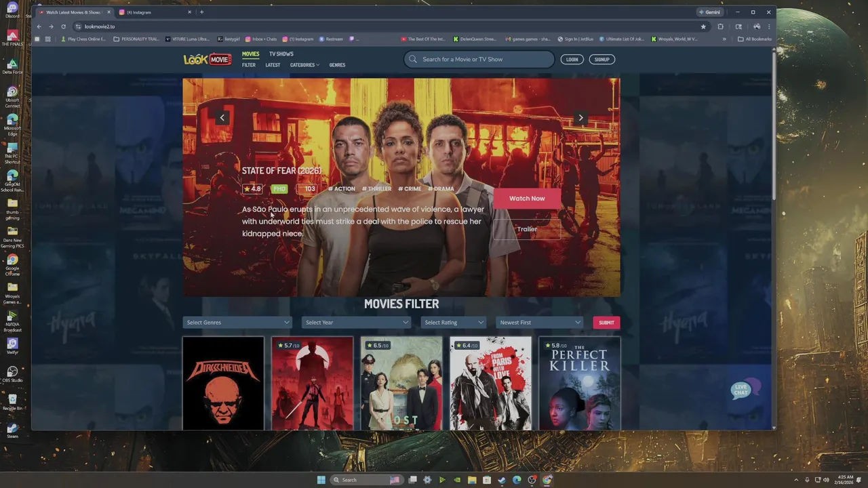Viewport: 868px width, 488px height.
Task: Open the taskbar clock and date
Action: (x=845, y=479)
